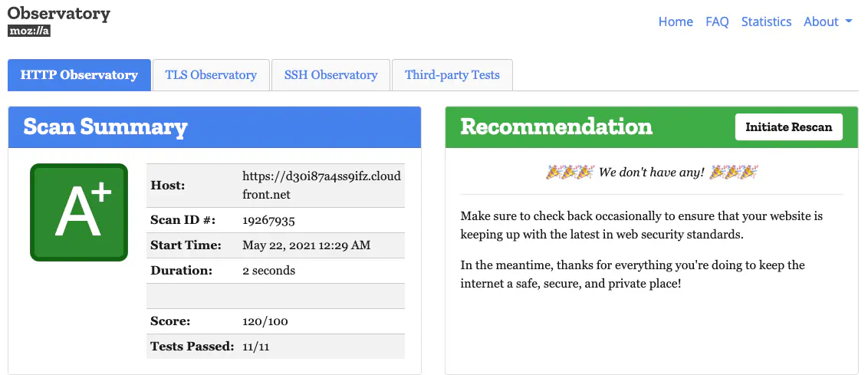Go to the FAQ page
The width and height of the screenshot is (868, 375).
[717, 21]
